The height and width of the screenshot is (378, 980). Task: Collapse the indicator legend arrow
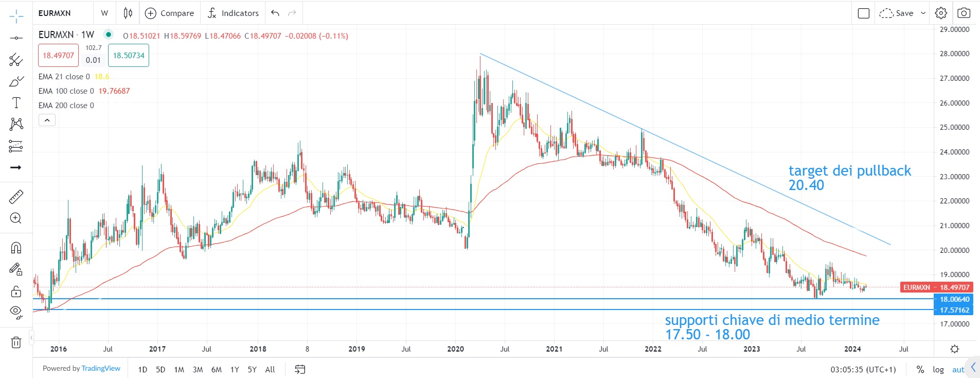click(47, 121)
